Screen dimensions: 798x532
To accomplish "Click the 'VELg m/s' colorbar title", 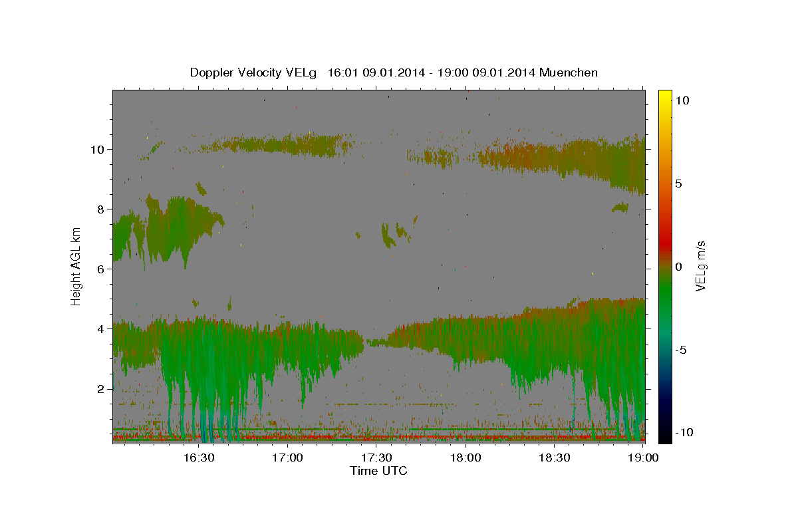I will (x=701, y=267).
